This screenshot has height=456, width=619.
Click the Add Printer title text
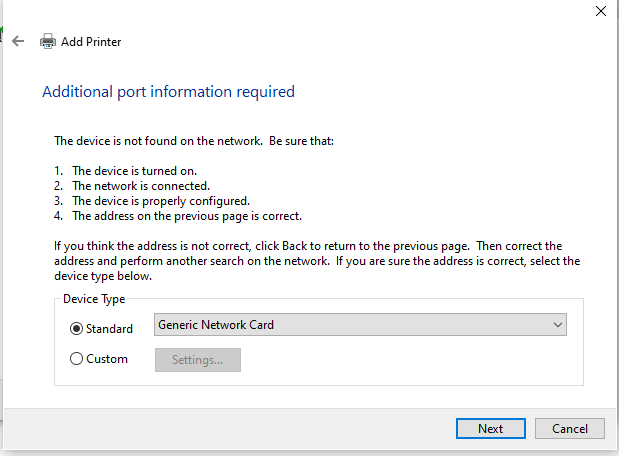point(91,42)
